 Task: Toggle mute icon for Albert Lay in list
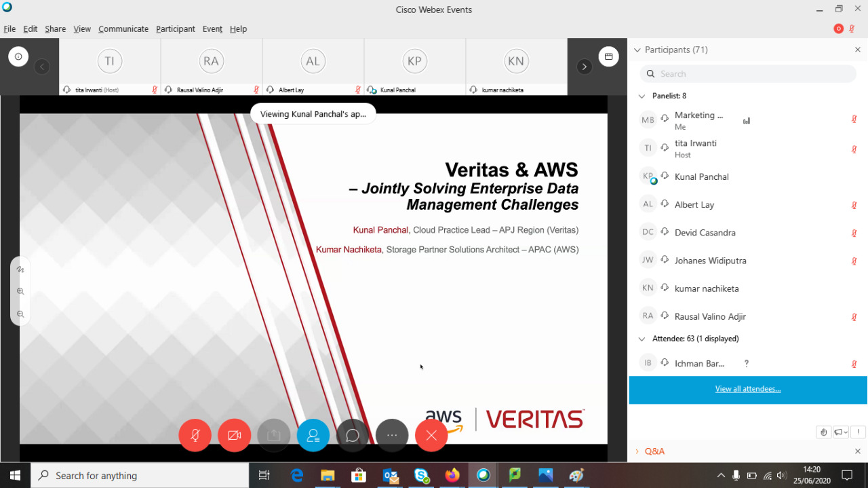tap(854, 205)
